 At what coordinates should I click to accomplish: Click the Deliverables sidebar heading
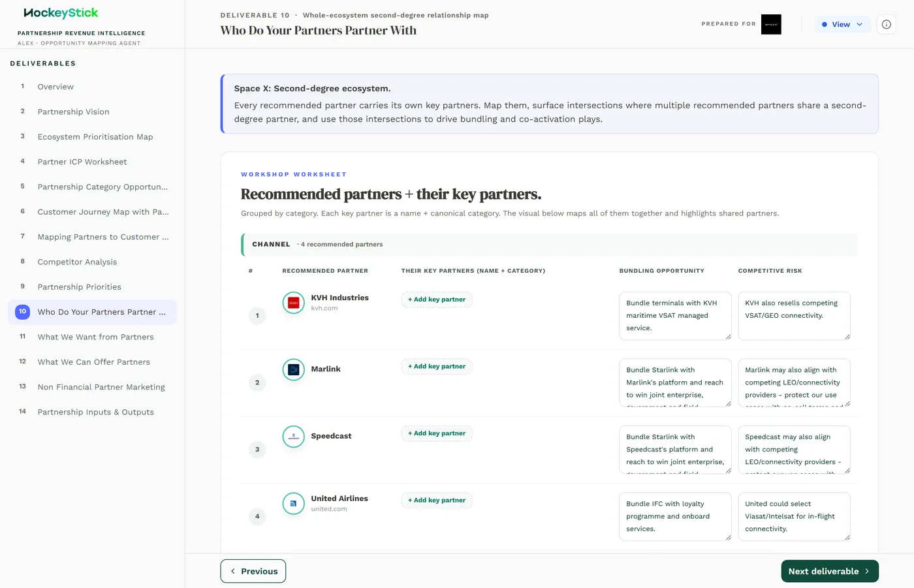(43, 63)
